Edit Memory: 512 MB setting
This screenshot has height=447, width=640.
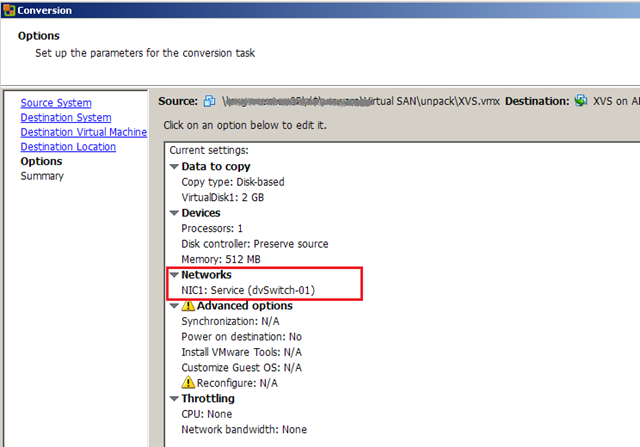click(221, 259)
